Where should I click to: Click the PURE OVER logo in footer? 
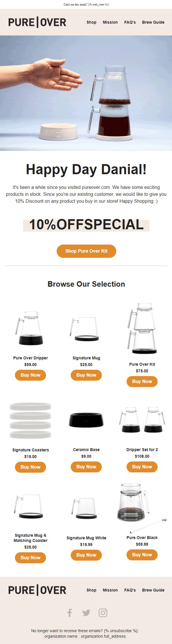point(37,590)
